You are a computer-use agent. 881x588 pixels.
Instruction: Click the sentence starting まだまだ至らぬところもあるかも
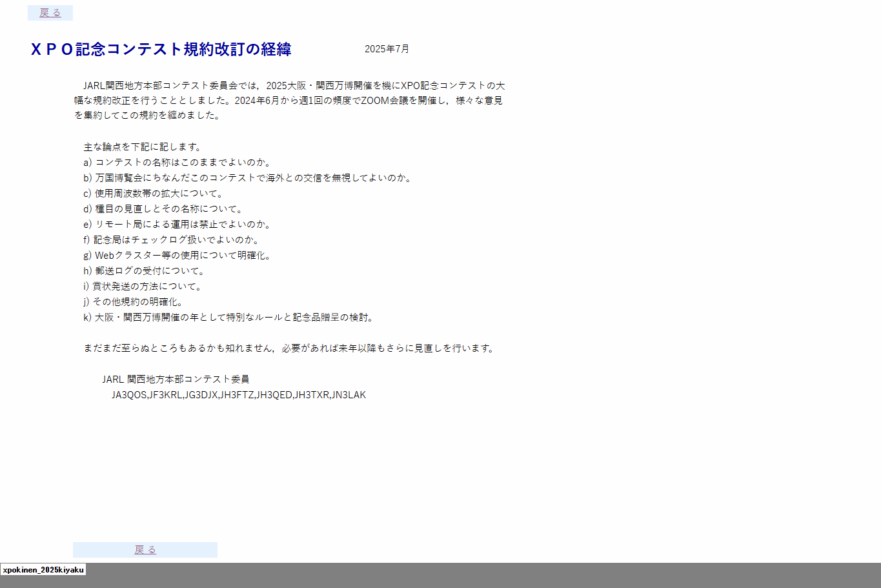click(x=290, y=349)
